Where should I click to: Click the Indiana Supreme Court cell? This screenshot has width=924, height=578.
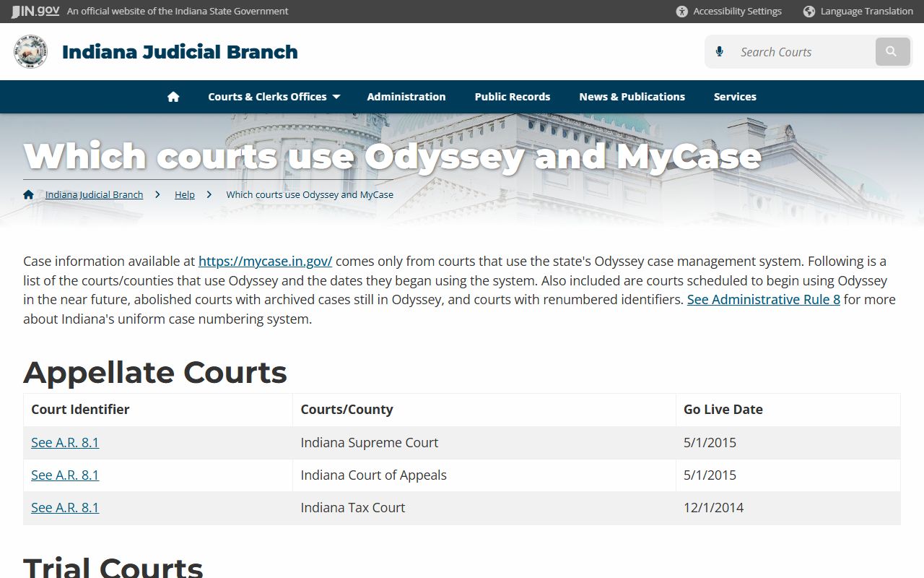pyautogui.click(x=484, y=442)
